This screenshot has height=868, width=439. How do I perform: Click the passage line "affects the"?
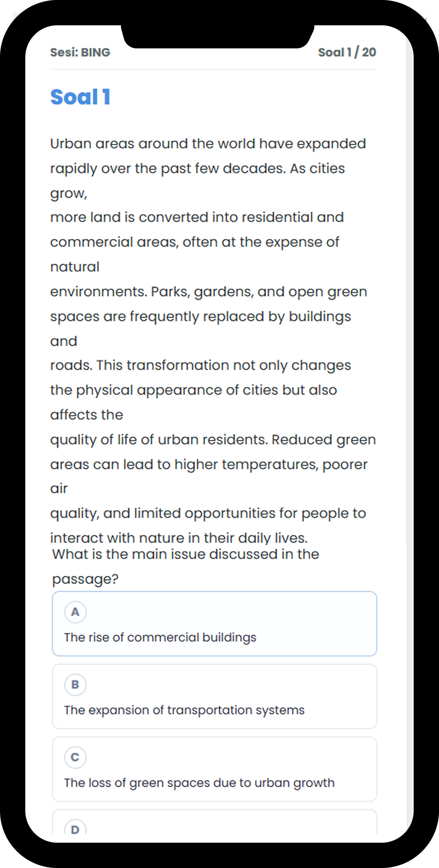[x=87, y=415]
